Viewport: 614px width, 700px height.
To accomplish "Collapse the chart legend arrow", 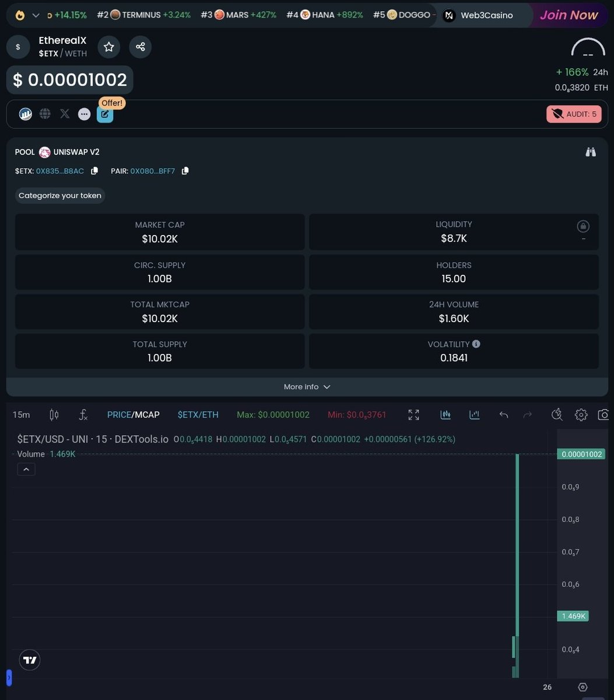I will point(26,469).
